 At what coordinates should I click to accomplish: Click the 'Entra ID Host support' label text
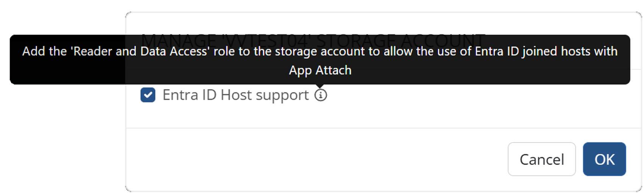point(235,95)
